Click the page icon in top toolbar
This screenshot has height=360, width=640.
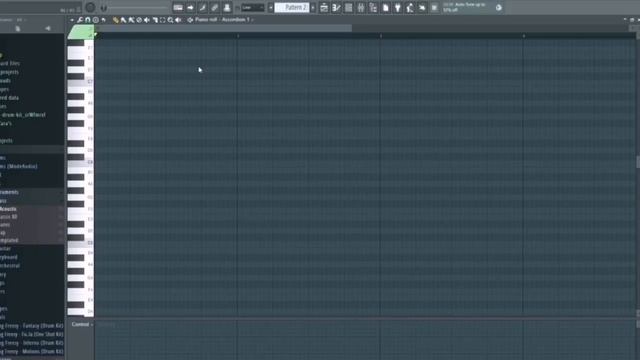pyautogui.click(x=385, y=7)
